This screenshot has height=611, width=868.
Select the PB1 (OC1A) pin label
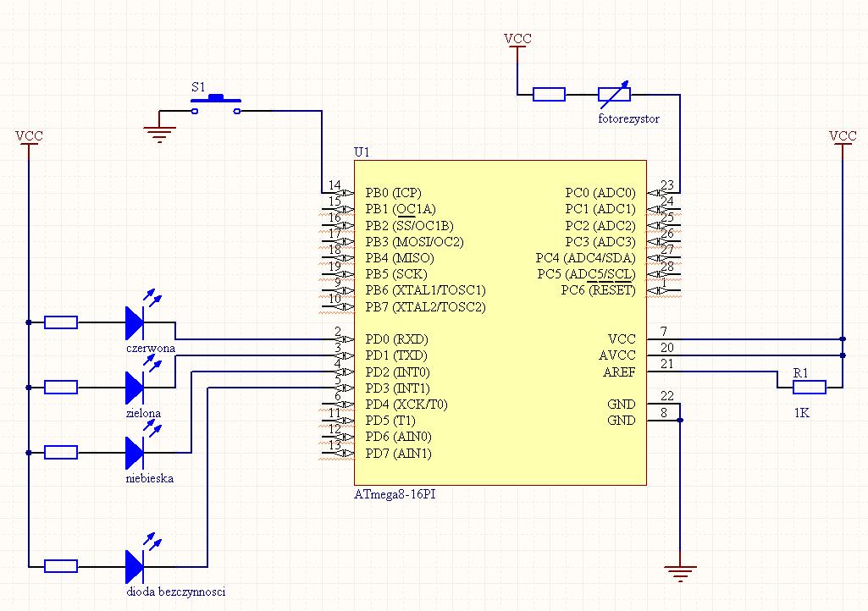click(401, 209)
